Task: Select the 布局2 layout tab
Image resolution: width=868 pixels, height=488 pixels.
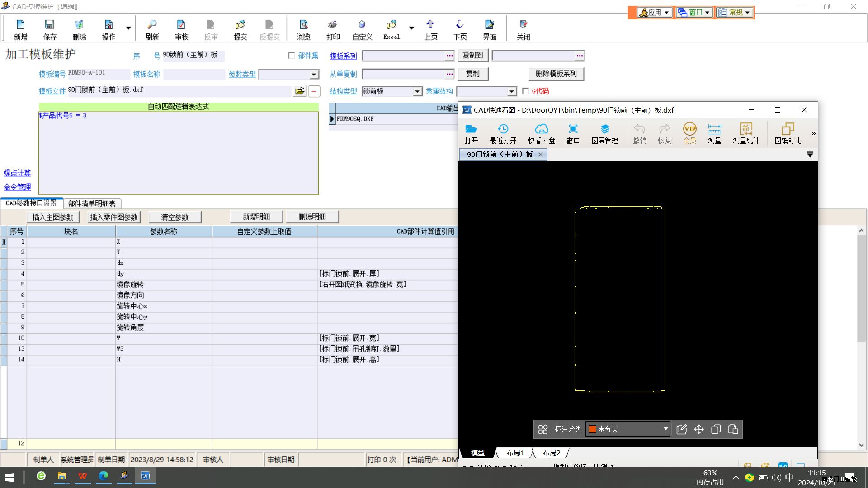Action: (551, 453)
